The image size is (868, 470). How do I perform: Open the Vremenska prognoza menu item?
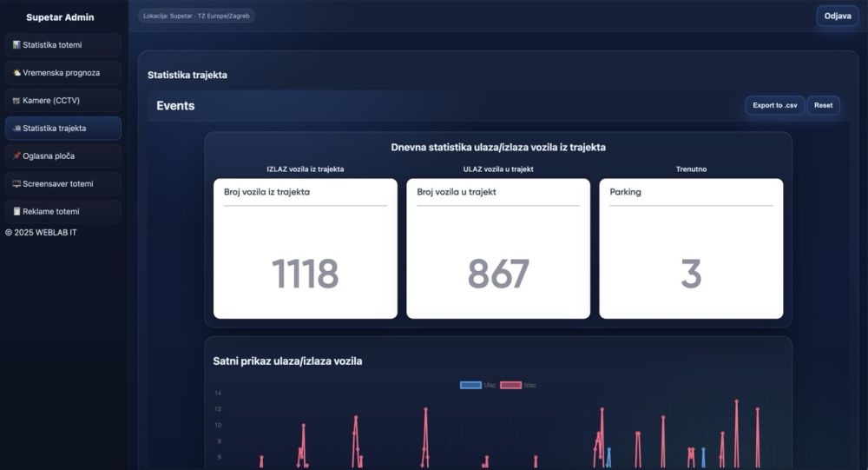pyautogui.click(x=62, y=73)
